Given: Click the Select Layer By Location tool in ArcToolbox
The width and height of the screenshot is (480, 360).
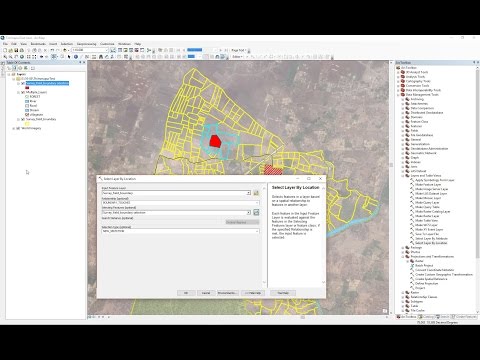Looking at the screenshot, I should click(x=431, y=243).
